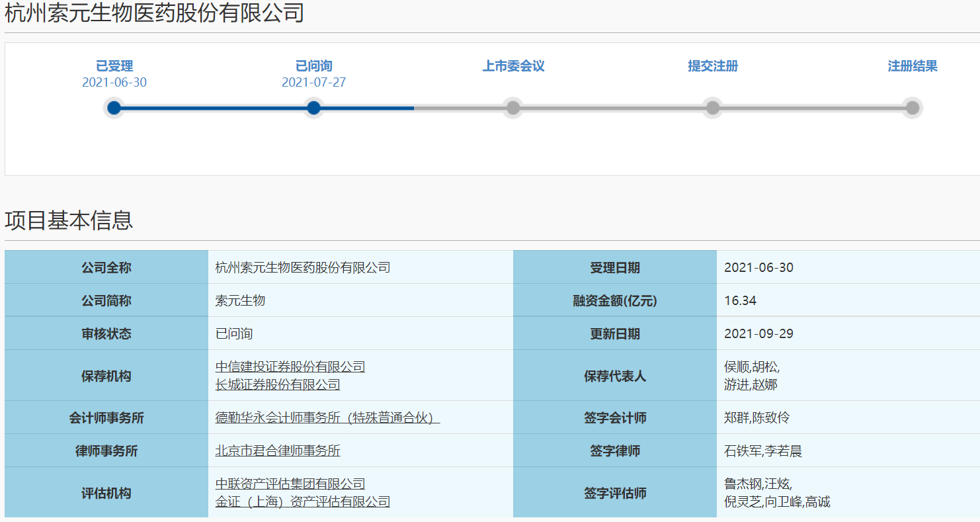
Task: Click the 侯顺,胡松 representatives text
Action: coord(752,367)
